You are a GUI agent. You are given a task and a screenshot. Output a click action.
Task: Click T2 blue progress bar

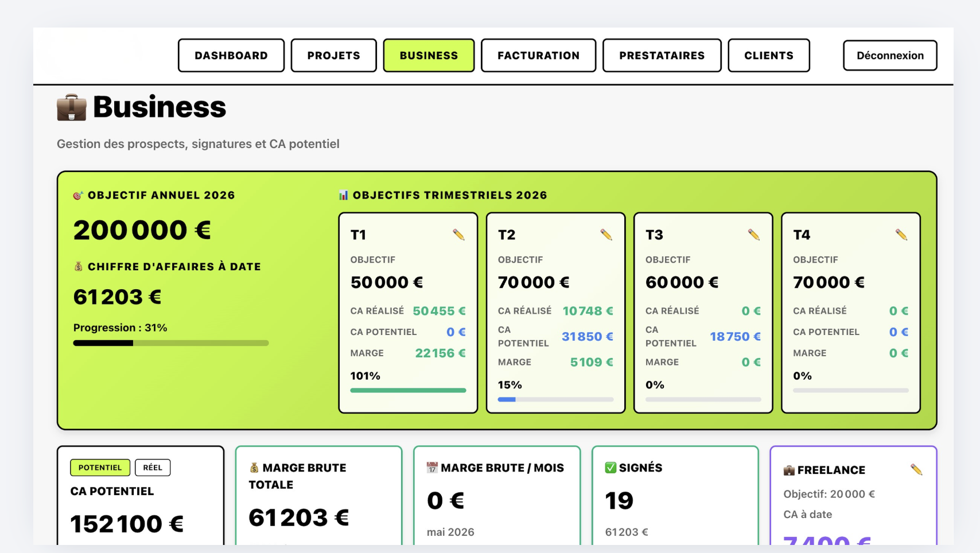556,400
